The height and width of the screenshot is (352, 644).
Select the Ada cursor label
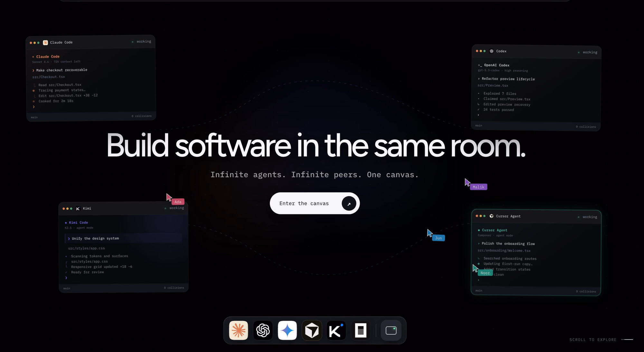click(178, 202)
